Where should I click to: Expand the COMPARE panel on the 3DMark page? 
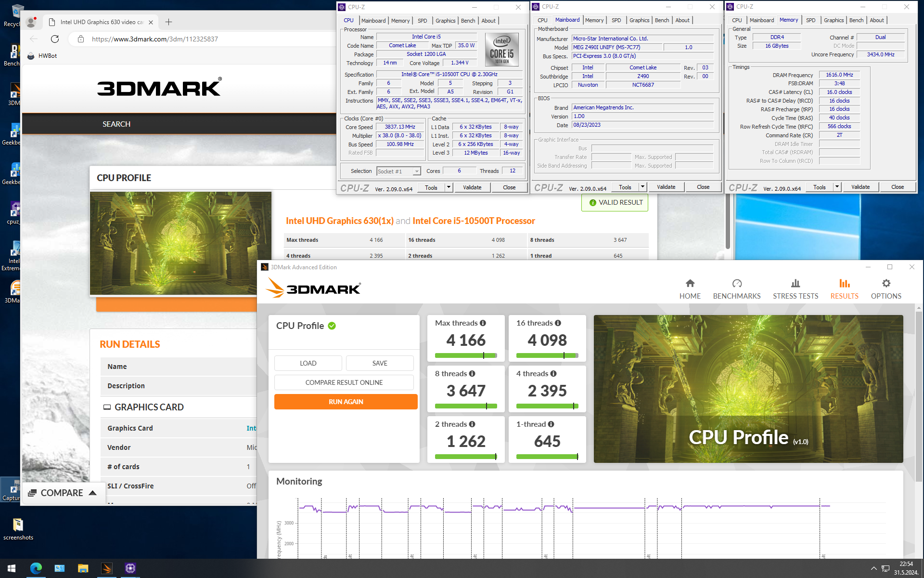click(x=63, y=493)
